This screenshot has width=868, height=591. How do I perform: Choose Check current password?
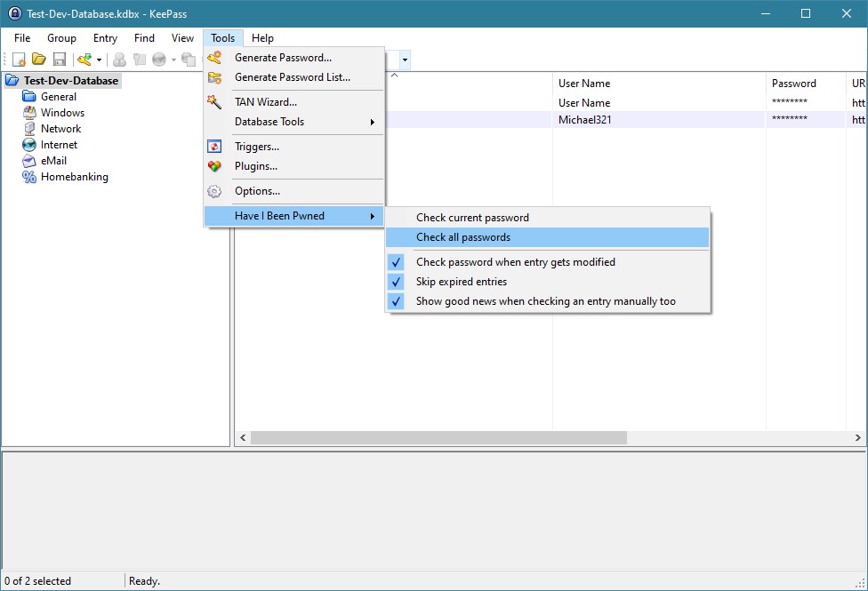click(548, 218)
